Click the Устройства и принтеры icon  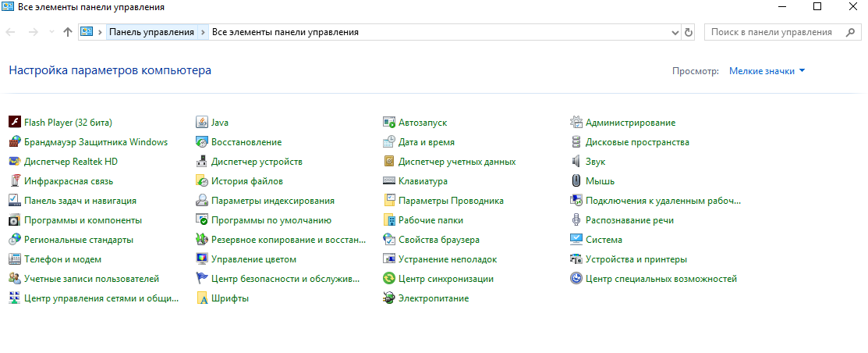coord(576,259)
